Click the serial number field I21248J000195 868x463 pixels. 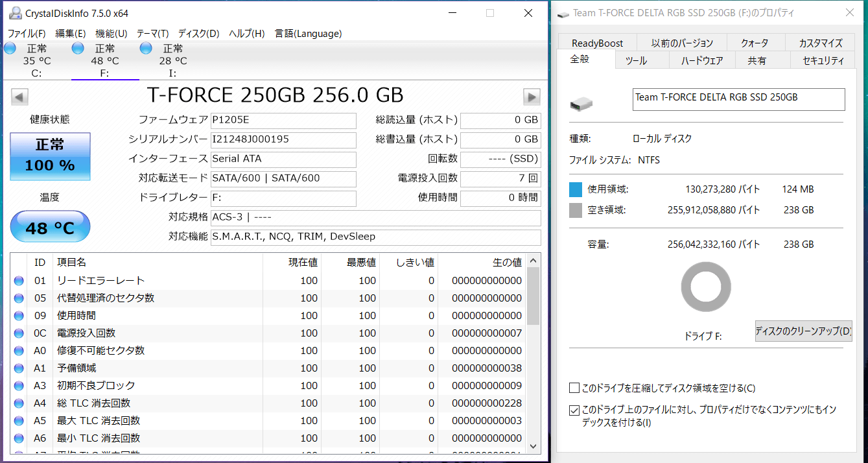[x=283, y=139]
